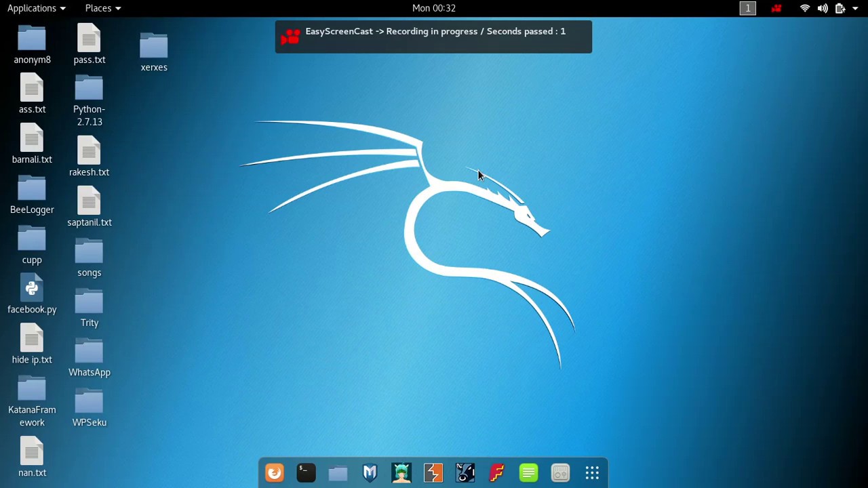The image size is (868, 488).
Task: Select the facebook.py Python file
Action: point(32,295)
